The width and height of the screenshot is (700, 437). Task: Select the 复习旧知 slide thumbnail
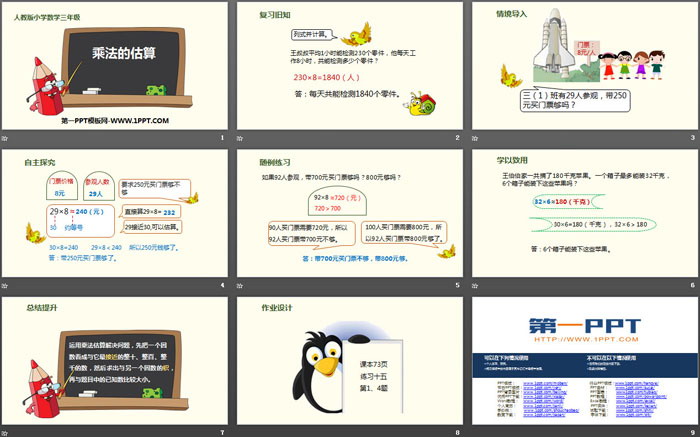348,68
